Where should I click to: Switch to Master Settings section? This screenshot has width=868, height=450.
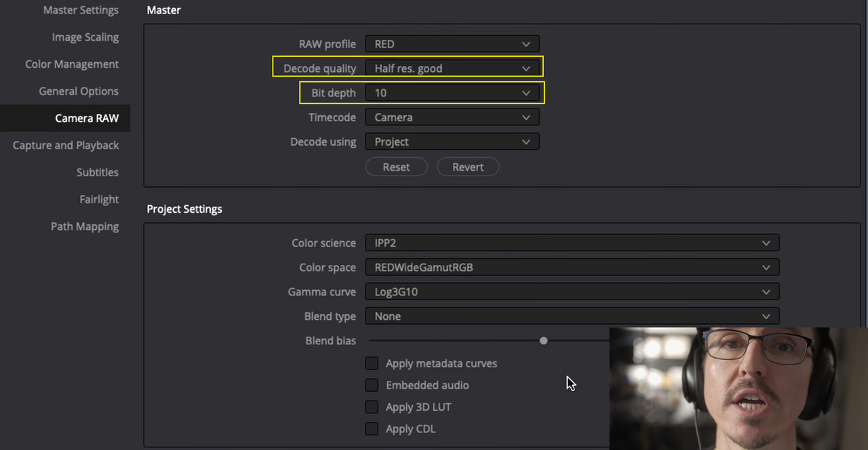coord(81,10)
